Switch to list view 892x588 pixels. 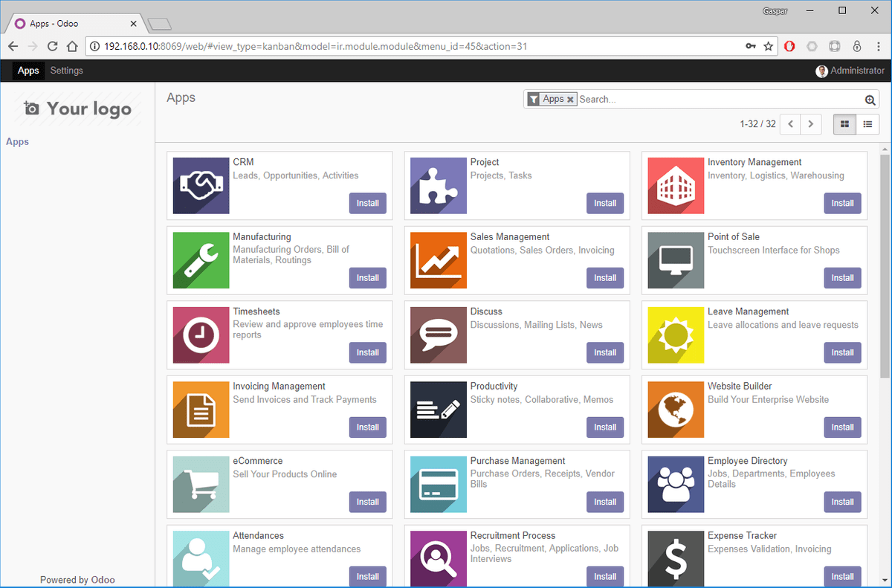point(867,124)
